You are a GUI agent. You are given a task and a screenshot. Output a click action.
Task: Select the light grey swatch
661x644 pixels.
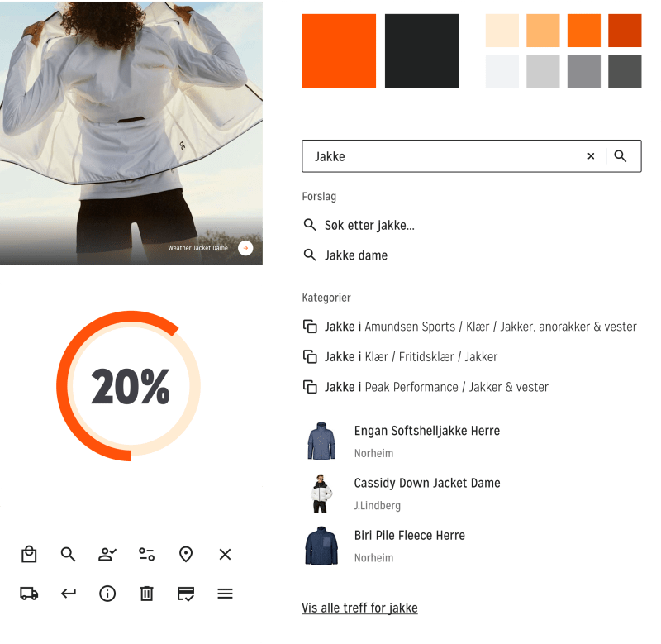coord(543,71)
